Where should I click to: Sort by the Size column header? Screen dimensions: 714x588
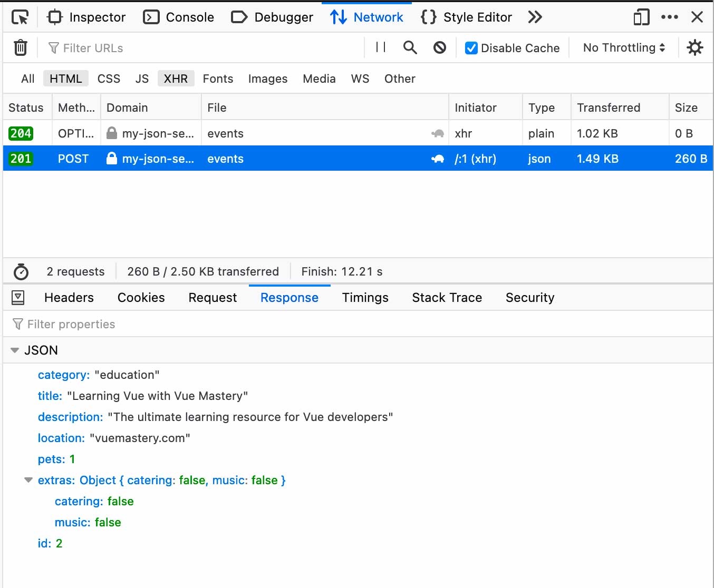(691, 107)
